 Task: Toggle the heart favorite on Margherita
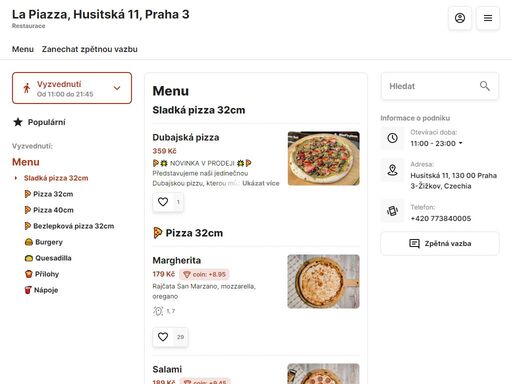click(163, 337)
